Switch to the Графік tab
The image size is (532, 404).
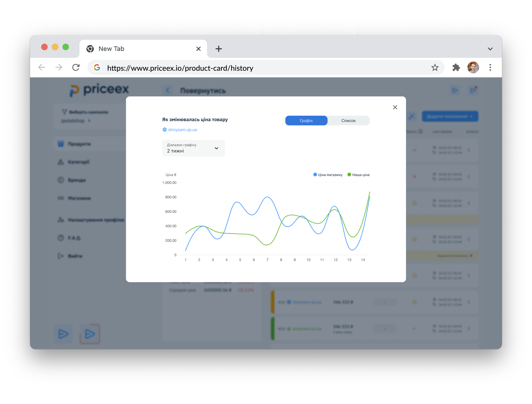[306, 121]
